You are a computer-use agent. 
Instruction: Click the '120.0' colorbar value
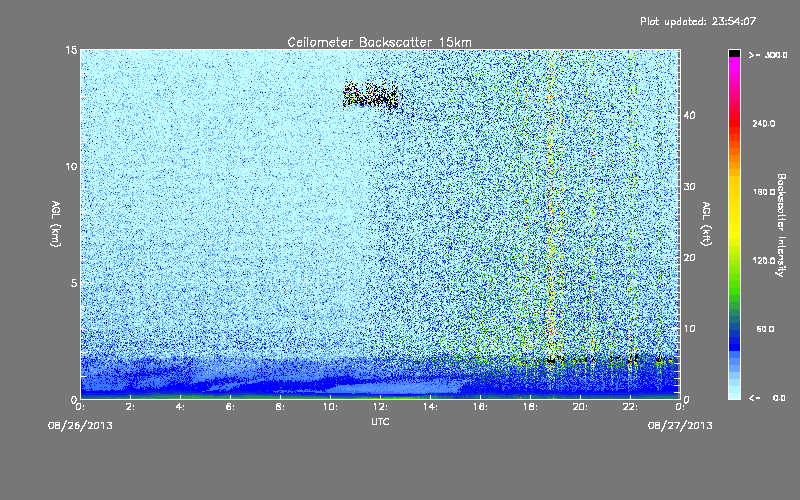[764, 261]
